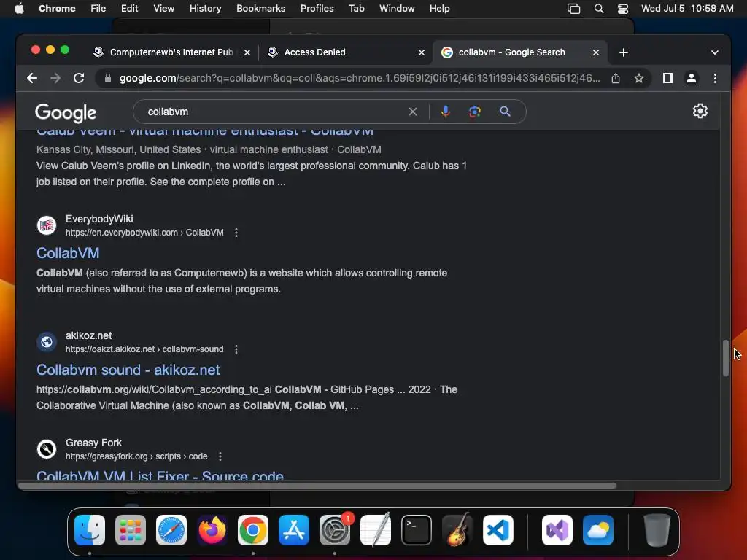Screen dimensions: 747x560
Task: Click the Greasy Fork site favicon
Action: [47, 449]
